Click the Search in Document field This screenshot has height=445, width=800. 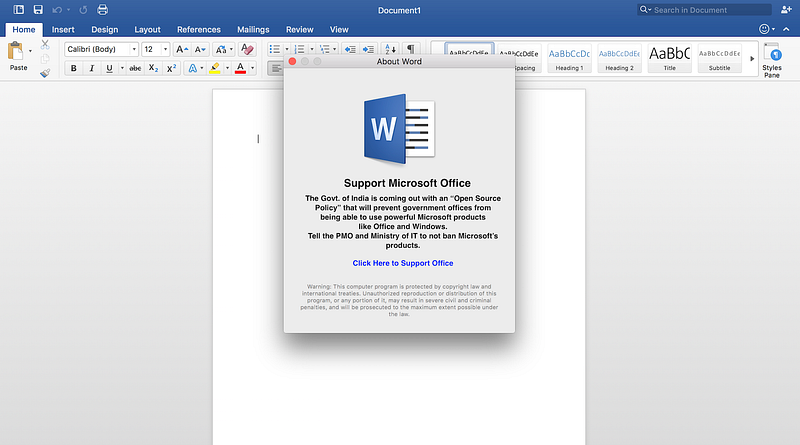[704, 10]
